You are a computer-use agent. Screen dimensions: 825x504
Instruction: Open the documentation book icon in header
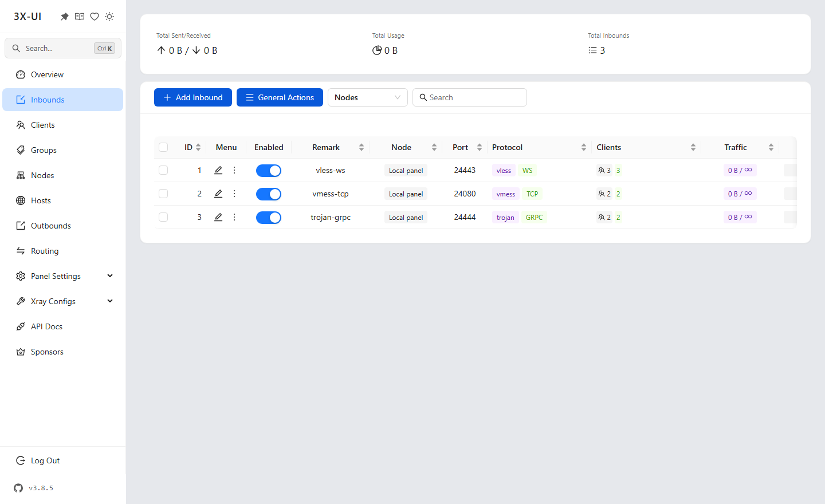pos(80,17)
